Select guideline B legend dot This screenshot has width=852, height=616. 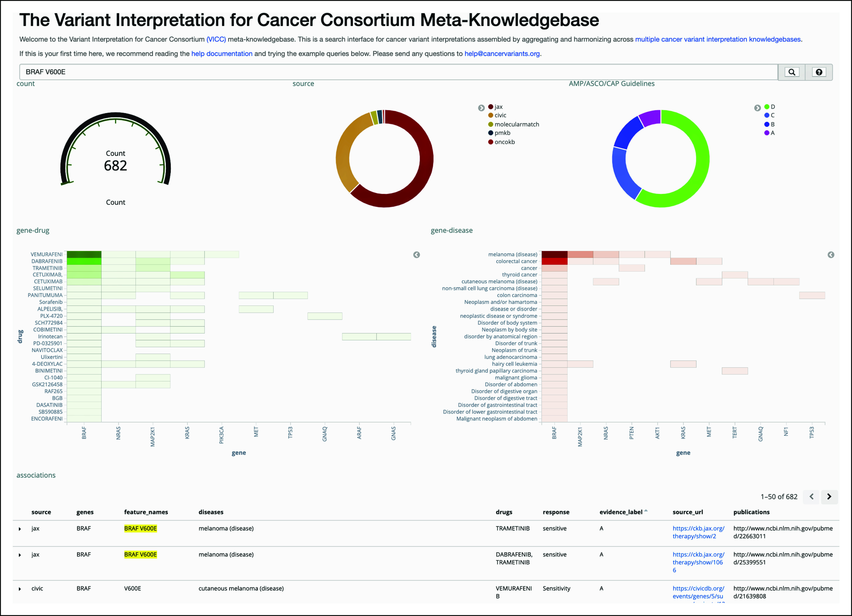(x=767, y=125)
